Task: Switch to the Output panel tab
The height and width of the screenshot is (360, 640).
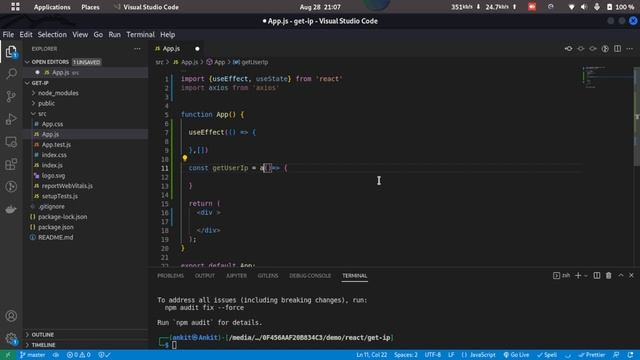Action: click(204, 276)
